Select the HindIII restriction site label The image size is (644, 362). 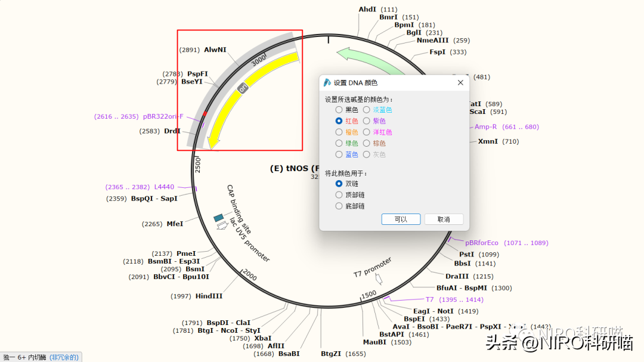(x=209, y=296)
